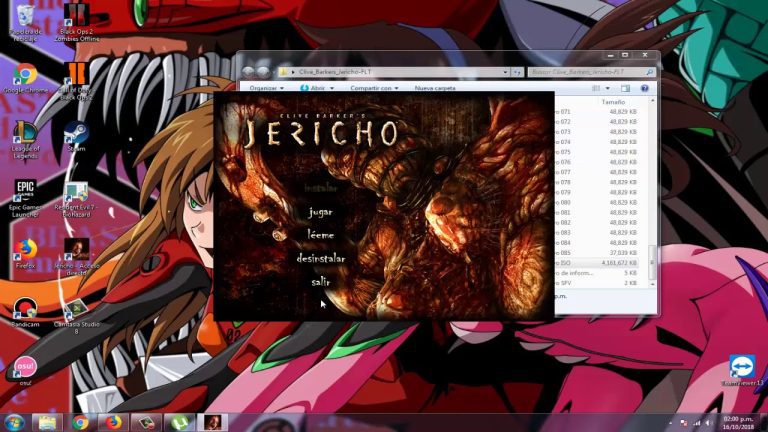Open TeamViewer 13 desktop icon
The height and width of the screenshot is (432, 768).
[x=743, y=371]
